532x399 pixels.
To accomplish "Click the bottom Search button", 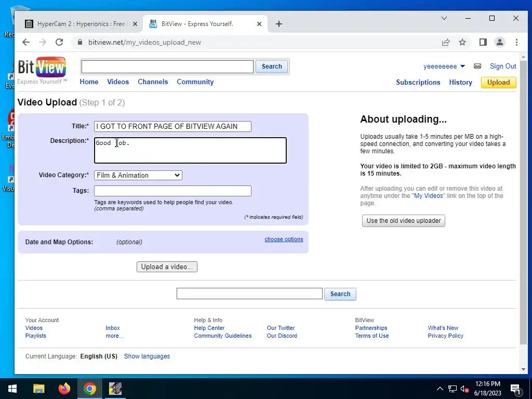I will coord(340,294).
